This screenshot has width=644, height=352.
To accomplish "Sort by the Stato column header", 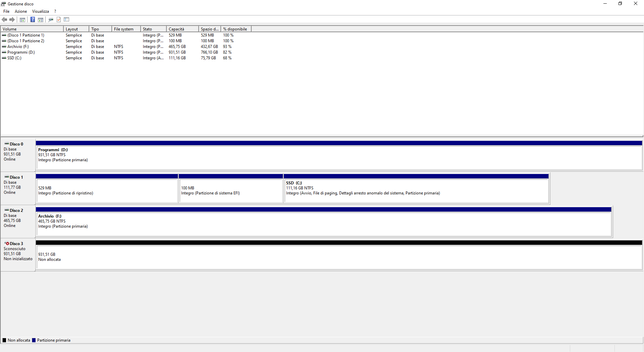I will (154, 29).
